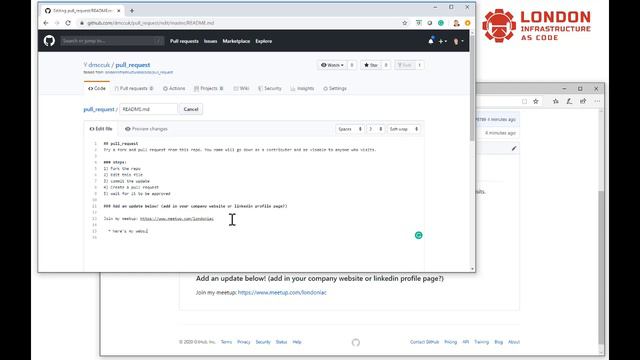Image resolution: width=640 pixels, height=360 pixels.
Task: Open the favorites hub icon in Edge
Action: tap(556, 101)
